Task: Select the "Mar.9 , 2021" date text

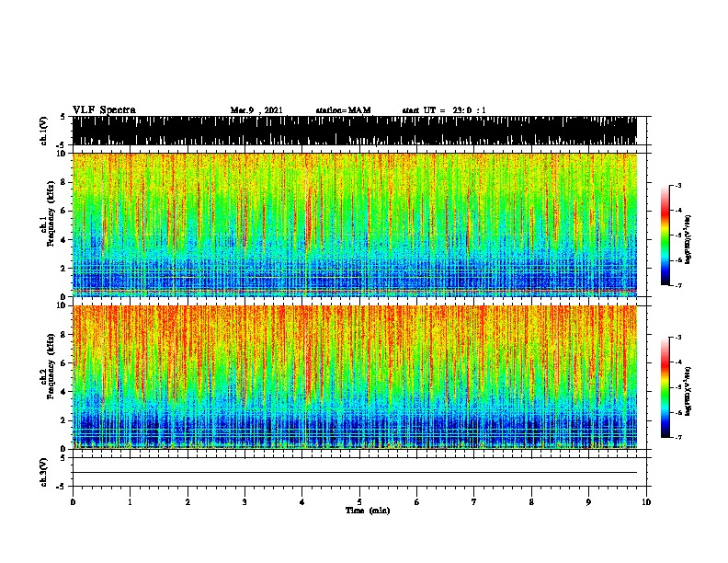Action: [256, 110]
